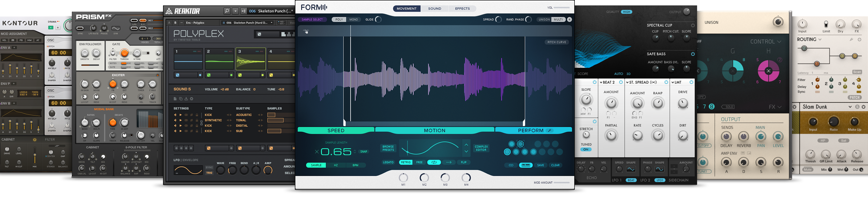Click the wrench icon beside PERFORM
Screen dimensions: 868x201
pos(549,131)
